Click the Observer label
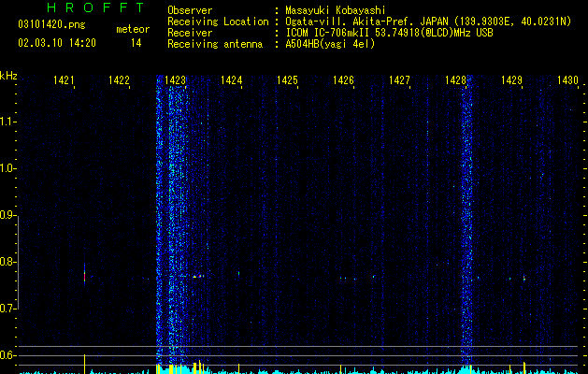588x374 pixels. [190, 10]
